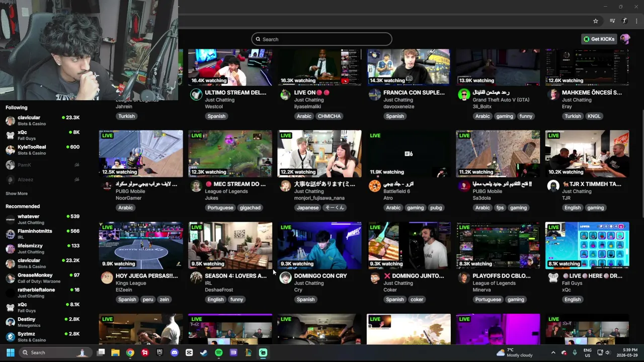
Task: Show hidden system tray icons
Action: click(553, 352)
